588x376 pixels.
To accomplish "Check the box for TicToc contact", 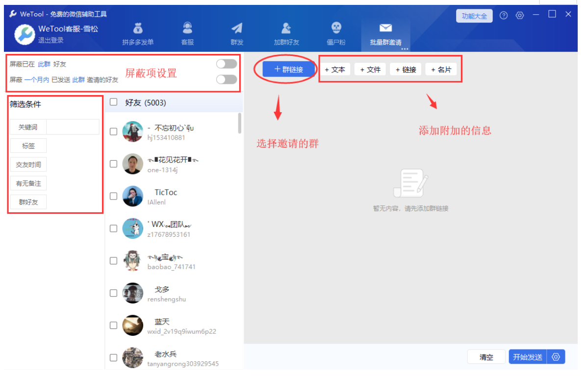I will (x=113, y=196).
